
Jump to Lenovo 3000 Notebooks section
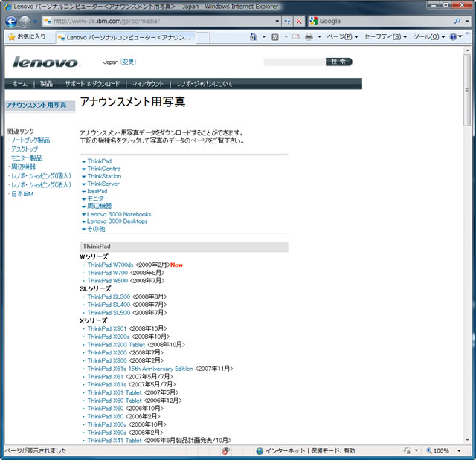click(119, 214)
